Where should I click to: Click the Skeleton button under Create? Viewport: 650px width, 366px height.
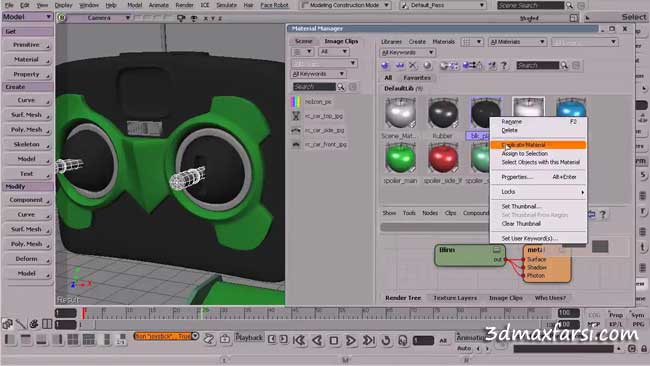(27, 144)
